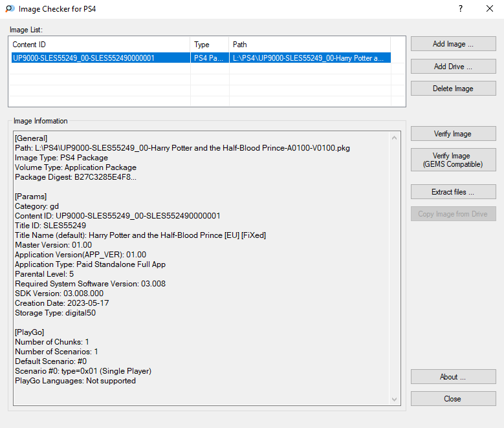Click the 'Parental Level: 5' line
504x428 pixels.
coord(45,274)
